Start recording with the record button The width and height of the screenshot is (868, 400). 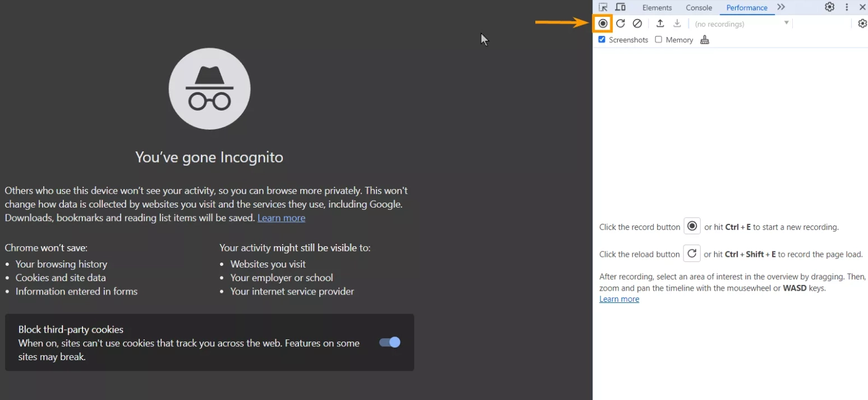tap(603, 24)
